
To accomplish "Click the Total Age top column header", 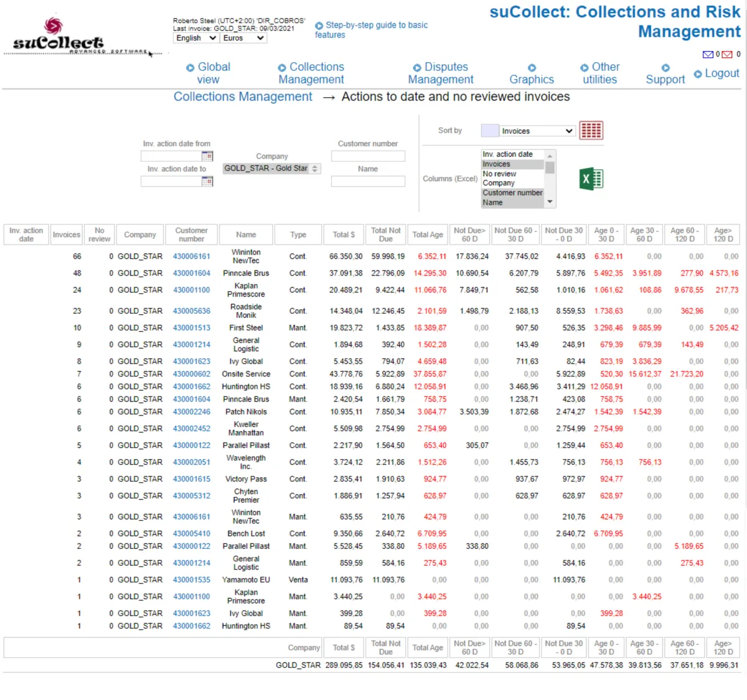I will tap(428, 235).
